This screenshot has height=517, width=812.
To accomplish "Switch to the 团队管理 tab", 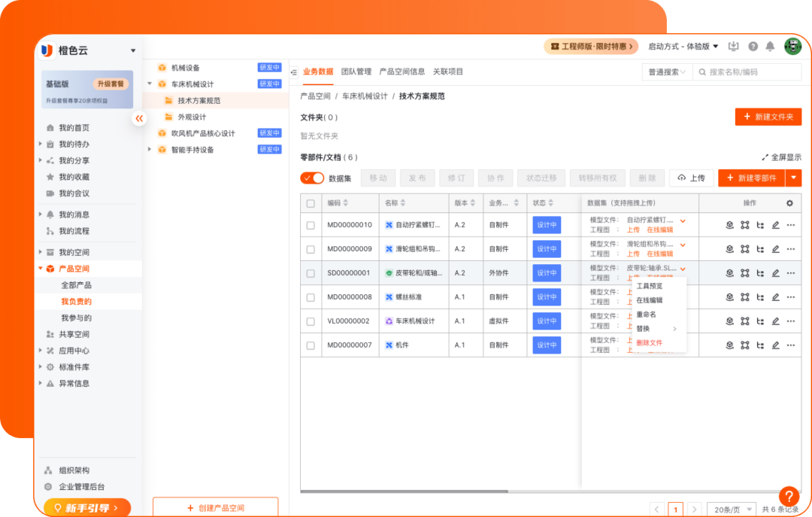I will click(x=356, y=72).
